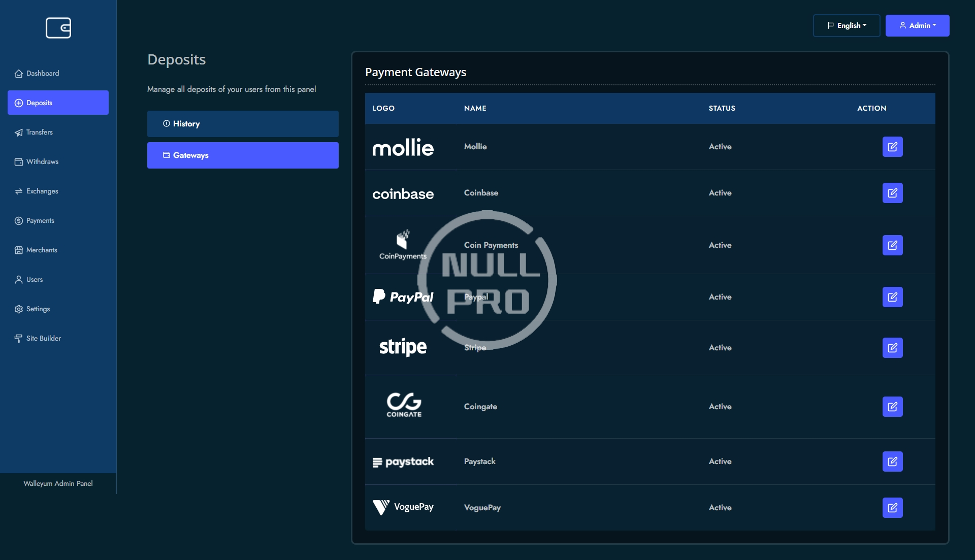Click the edit icon for Mollie gateway
The image size is (975, 560).
pyautogui.click(x=892, y=147)
